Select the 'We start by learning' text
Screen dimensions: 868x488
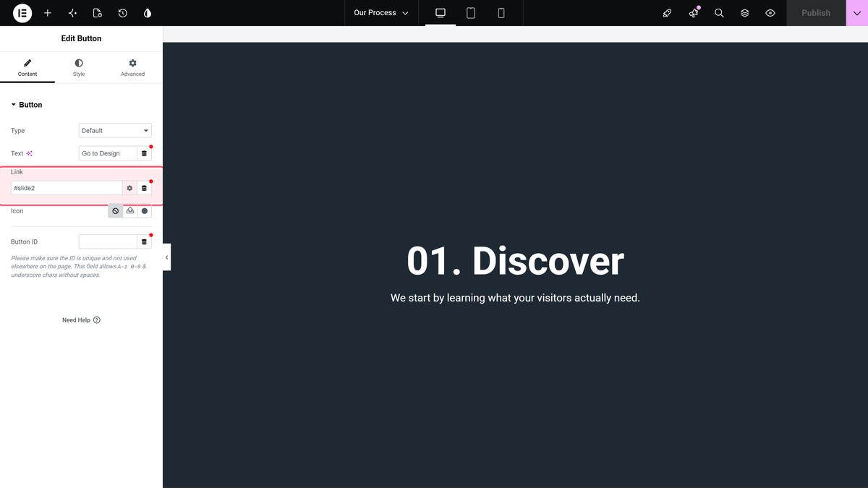tap(515, 298)
